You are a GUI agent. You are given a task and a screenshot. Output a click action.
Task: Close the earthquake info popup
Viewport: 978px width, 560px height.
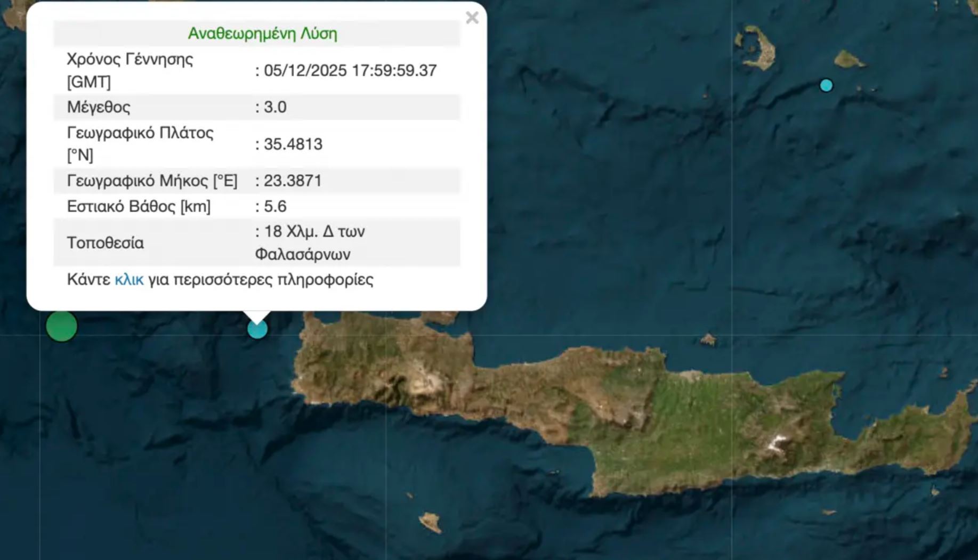coord(472,18)
